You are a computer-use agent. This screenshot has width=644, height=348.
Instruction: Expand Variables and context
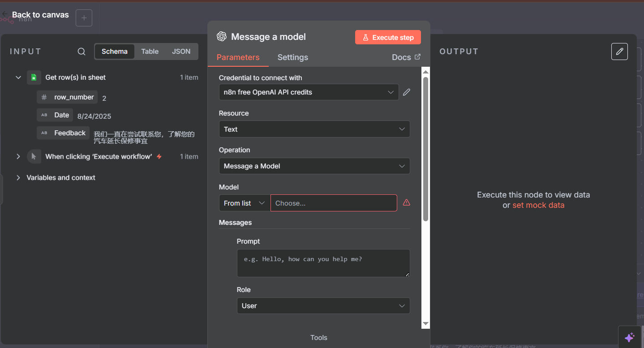(18, 177)
